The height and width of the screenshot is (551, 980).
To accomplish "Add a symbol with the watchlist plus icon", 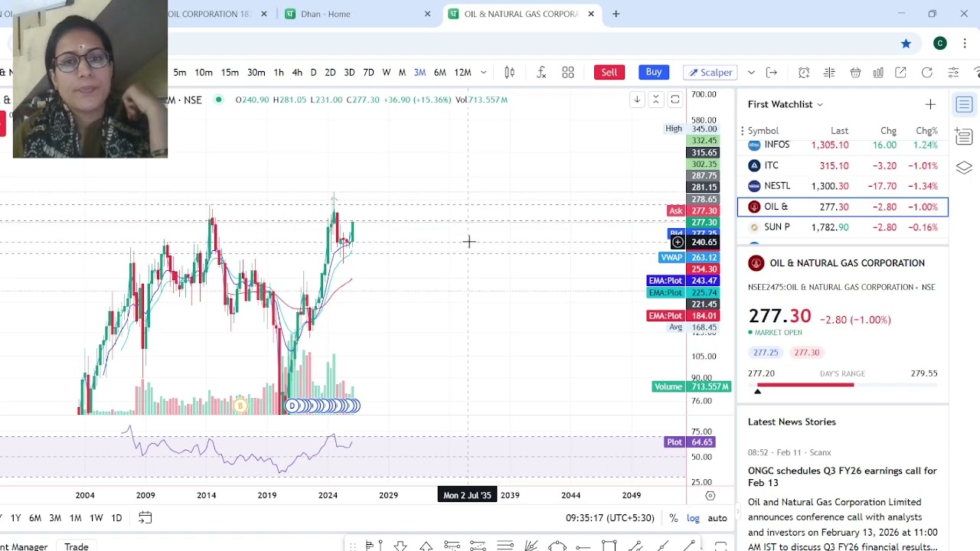I will [x=930, y=104].
